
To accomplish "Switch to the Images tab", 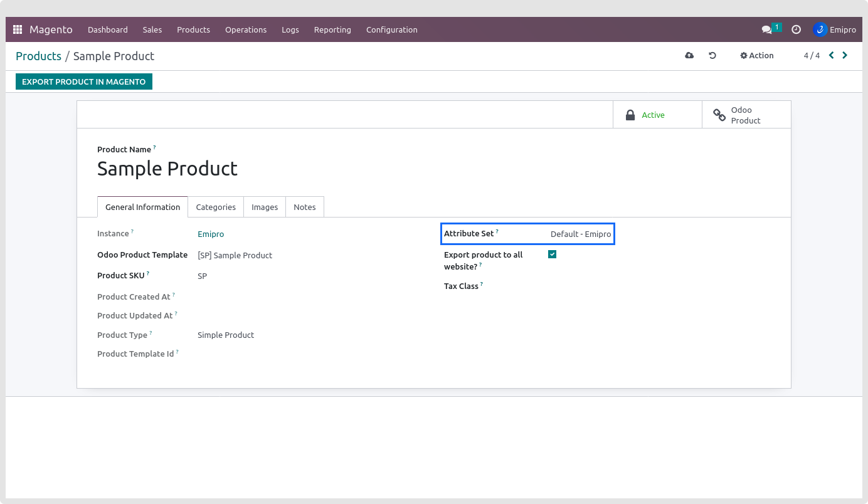I will pos(265,207).
